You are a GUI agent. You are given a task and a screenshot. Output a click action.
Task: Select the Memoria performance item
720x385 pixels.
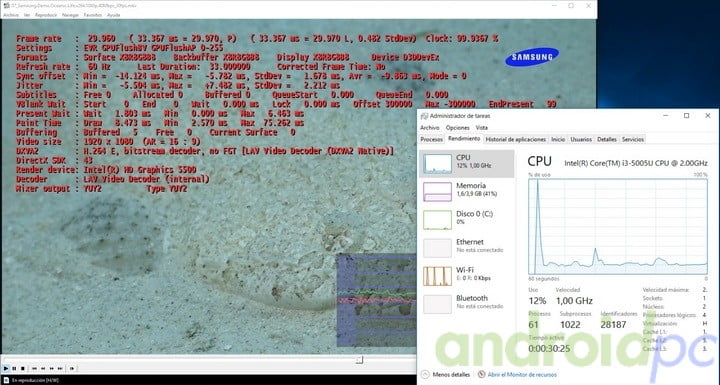coord(467,192)
